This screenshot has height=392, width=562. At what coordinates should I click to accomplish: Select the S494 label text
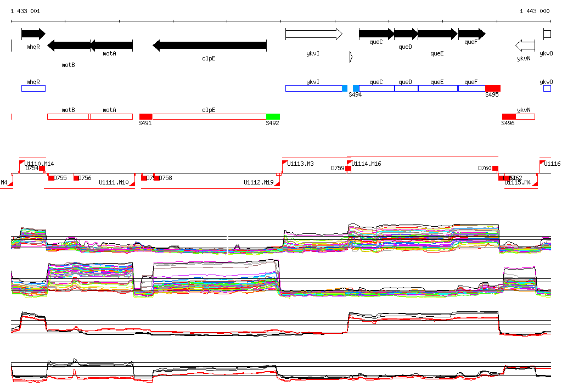(x=355, y=94)
